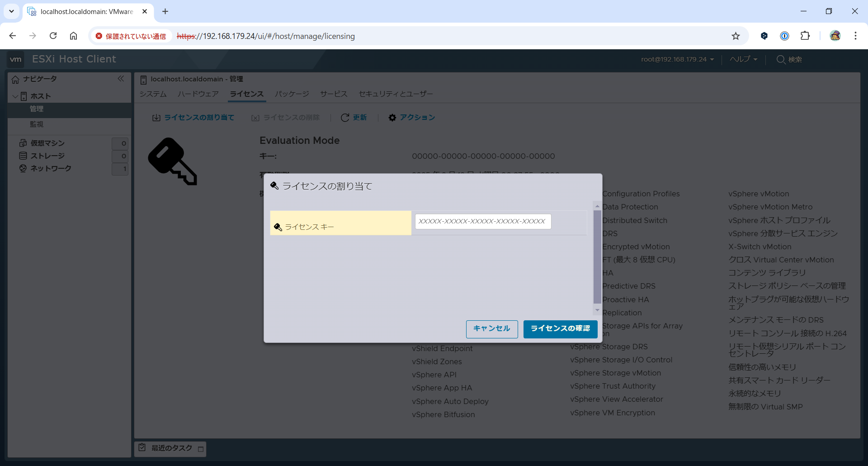Switch to the Packages tab

click(292, 94)
